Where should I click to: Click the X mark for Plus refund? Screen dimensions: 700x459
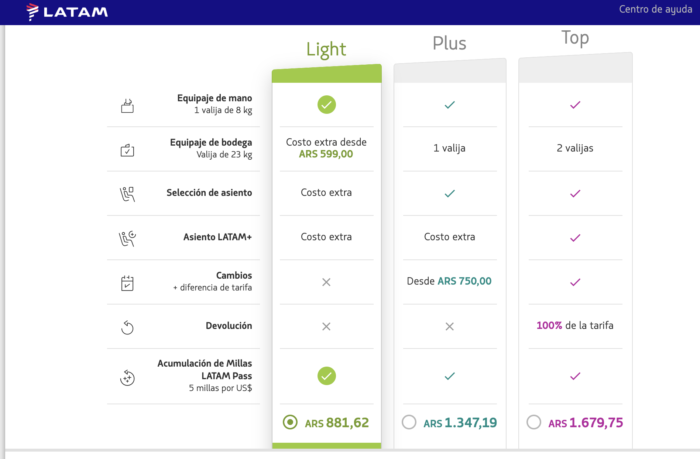pos(449,326)
